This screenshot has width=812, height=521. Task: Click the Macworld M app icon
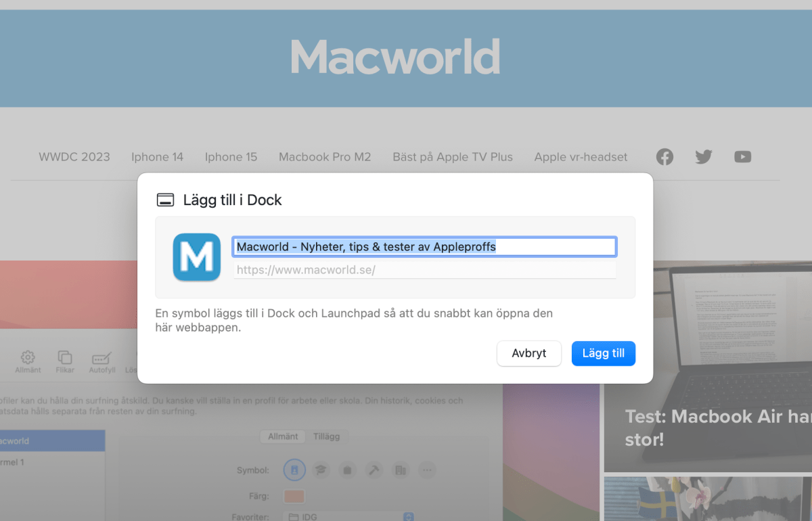[197, 257]
